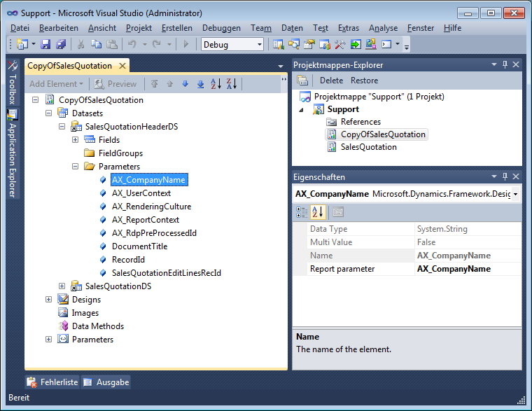
Task: Click the Properties icon in Projektmappen-Explorer toolbar
Action: 304,81
